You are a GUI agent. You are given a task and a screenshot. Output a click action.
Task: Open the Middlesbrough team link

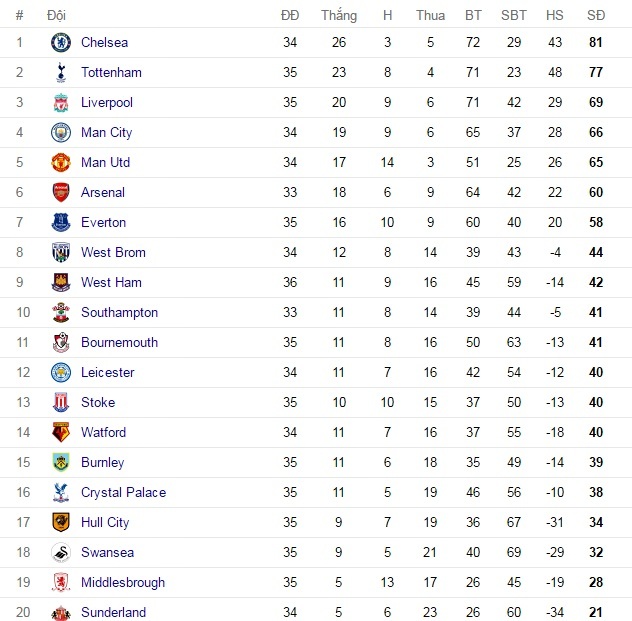[123, 583]
